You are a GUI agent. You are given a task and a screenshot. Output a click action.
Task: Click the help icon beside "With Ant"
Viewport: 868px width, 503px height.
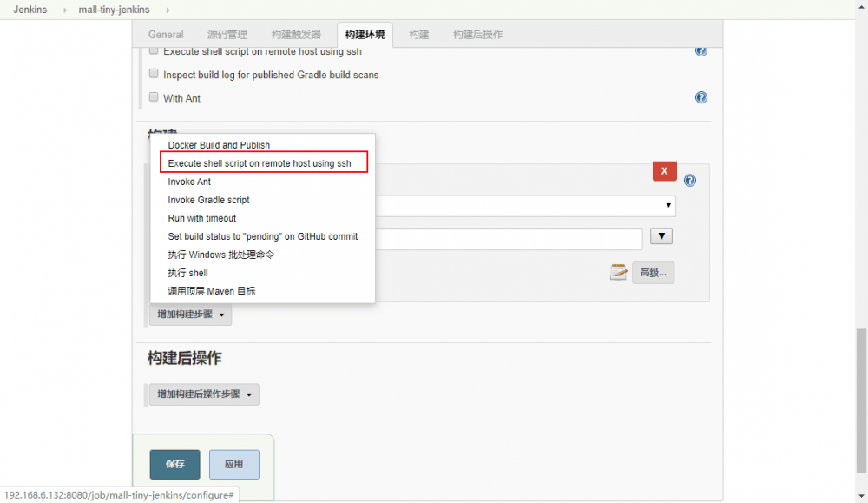click(x=700, y=97)
